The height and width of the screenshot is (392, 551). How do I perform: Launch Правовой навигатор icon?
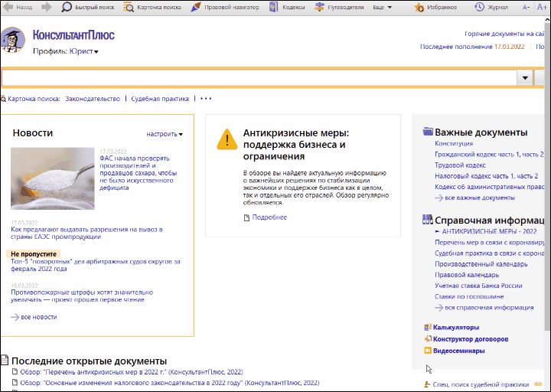(196, 7)
